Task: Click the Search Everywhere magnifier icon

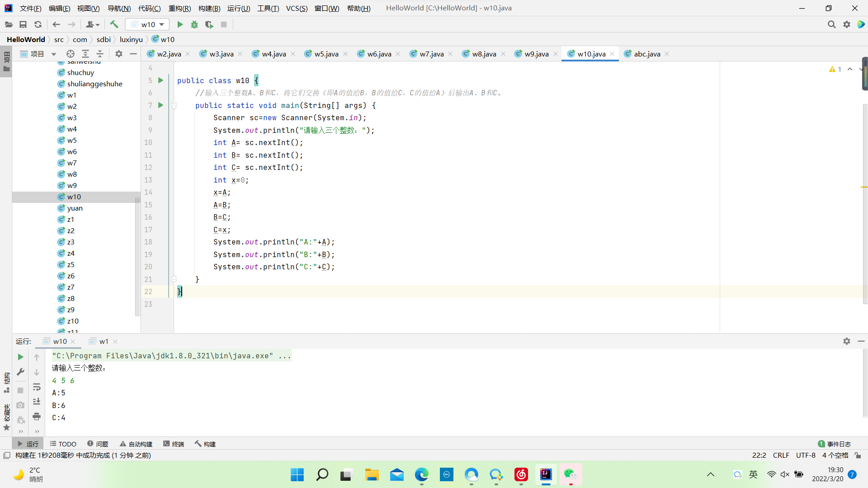Action: pyautogui.click(x=831, y=24)
